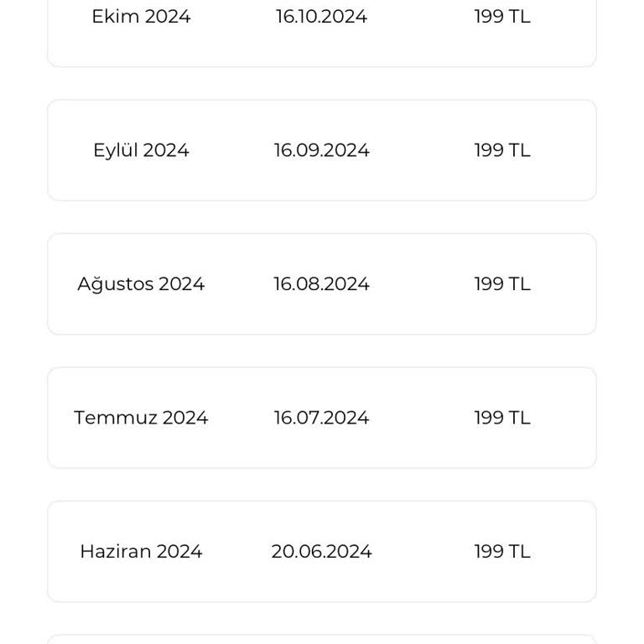Tap the Ağustos 2024 month label
Screen dimensions: 644x644
pos(141,284)
